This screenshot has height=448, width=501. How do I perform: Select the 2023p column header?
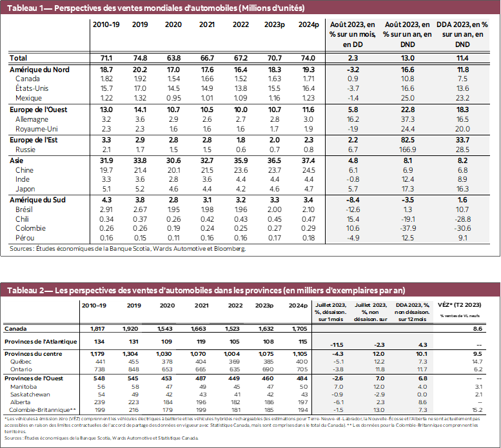click(275, 24)
